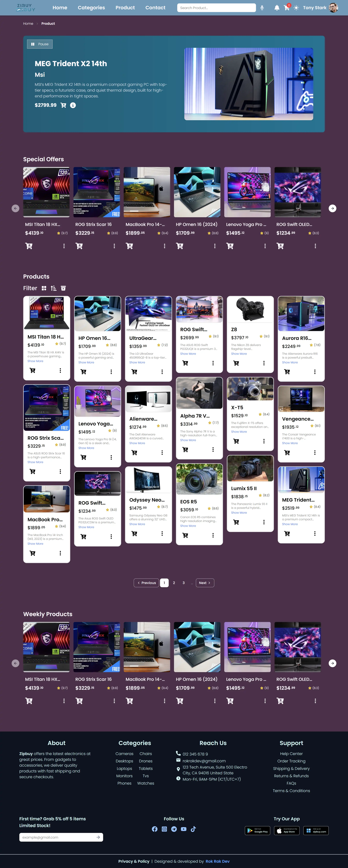Focus the Search Product field
Screen dimensions: 348x868
point(217,8)
